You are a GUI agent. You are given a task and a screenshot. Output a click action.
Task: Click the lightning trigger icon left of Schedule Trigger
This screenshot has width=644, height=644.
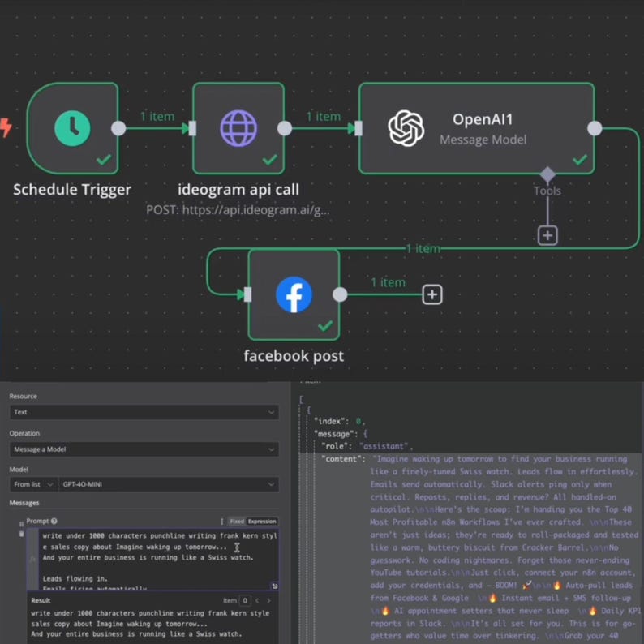tap(6, 127)
